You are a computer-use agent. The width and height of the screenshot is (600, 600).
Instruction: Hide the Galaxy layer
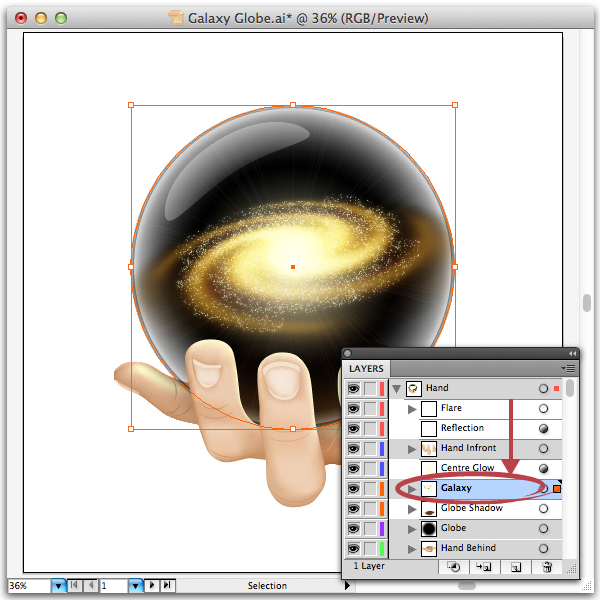[354, 489]
